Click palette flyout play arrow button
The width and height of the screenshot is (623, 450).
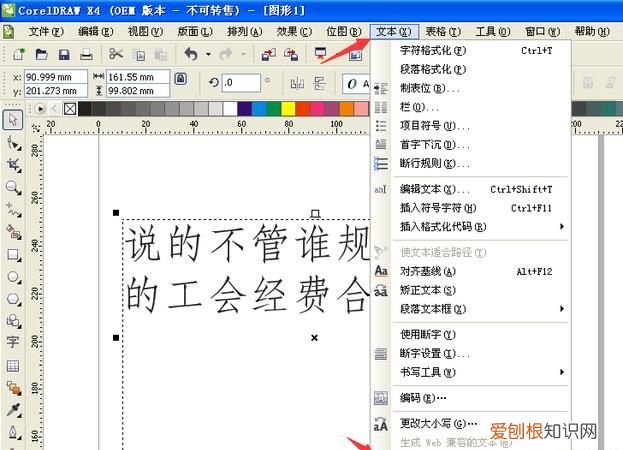pyautogui.click(x=40, y=108)
